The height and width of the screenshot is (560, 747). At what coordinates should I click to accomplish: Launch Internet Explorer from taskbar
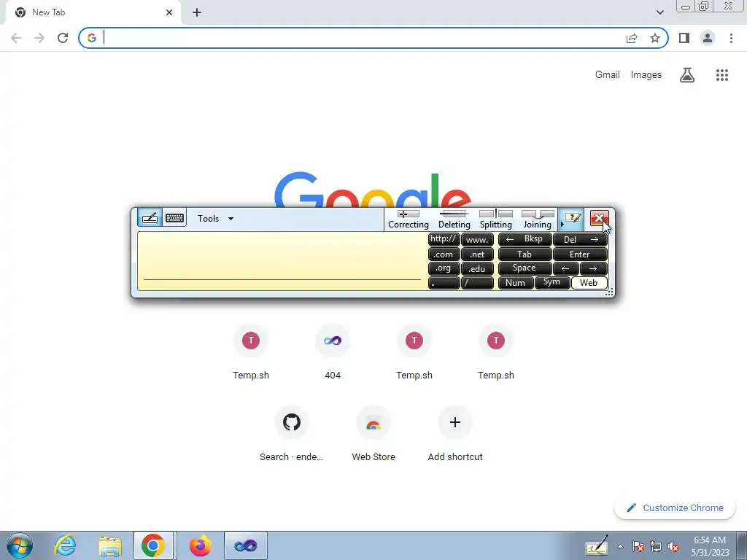tap(65, 545)
